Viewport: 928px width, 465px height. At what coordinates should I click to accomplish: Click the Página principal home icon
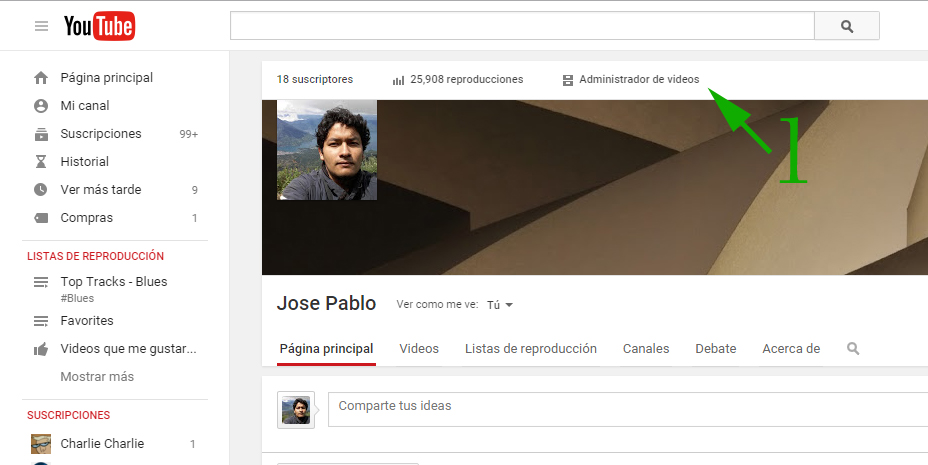(x=41, y=78)
